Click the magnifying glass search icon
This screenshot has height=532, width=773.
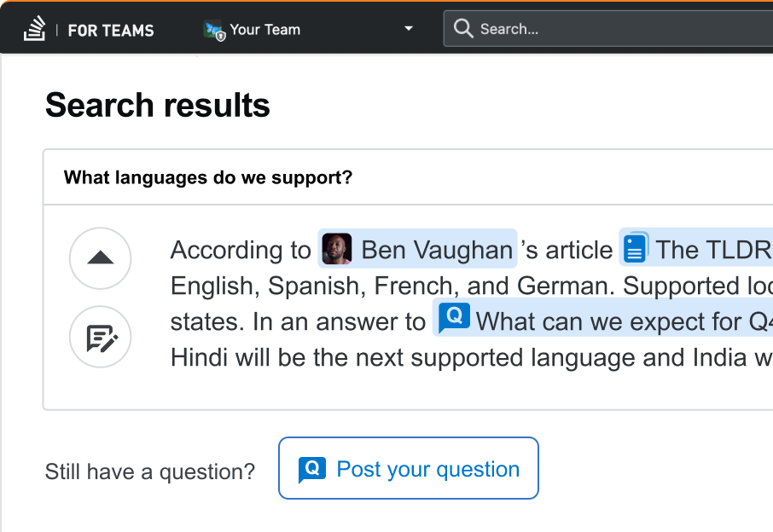463,29
